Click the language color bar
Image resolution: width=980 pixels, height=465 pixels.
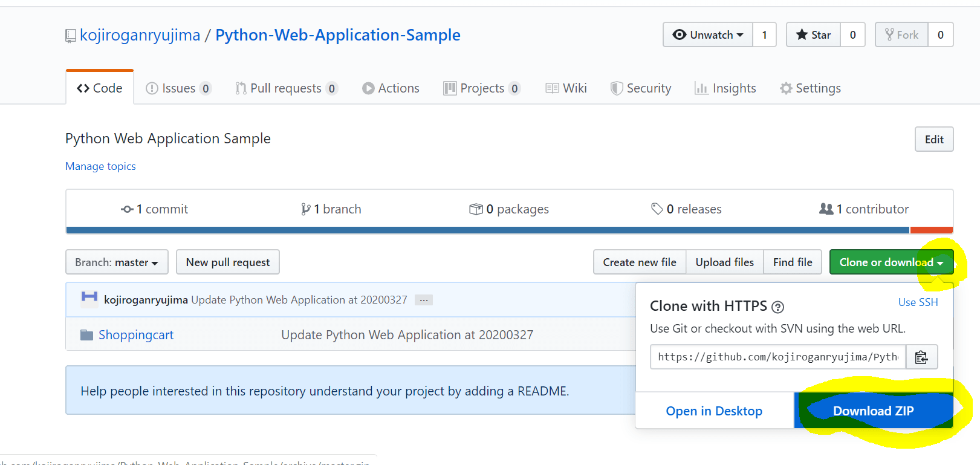pyautogui.click(x=510, y=230)
